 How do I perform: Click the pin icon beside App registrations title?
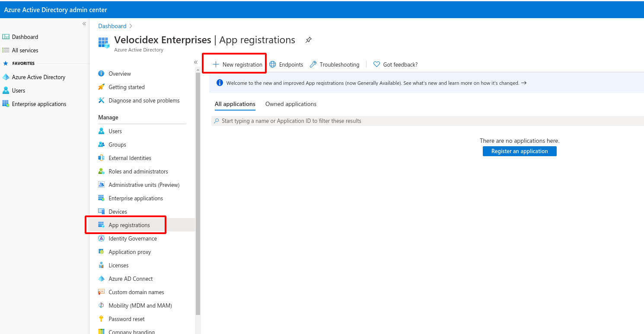308,40
